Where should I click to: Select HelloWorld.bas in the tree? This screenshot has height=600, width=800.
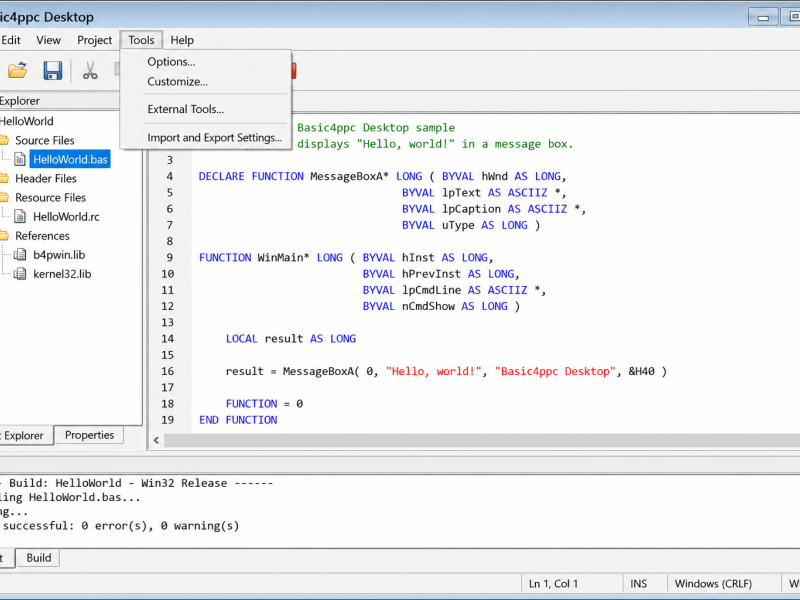point(70,159)
